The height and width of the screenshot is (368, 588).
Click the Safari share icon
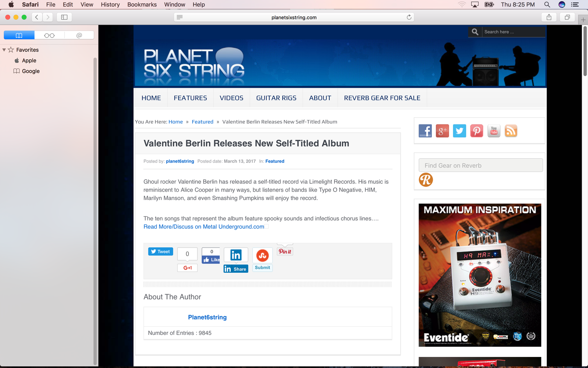[x=549, y=17]
